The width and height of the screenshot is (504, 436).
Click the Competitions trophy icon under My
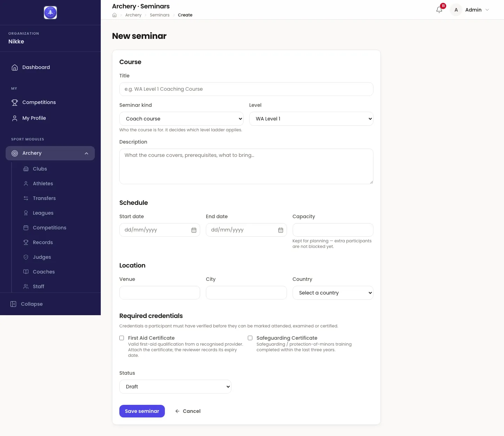15,102
